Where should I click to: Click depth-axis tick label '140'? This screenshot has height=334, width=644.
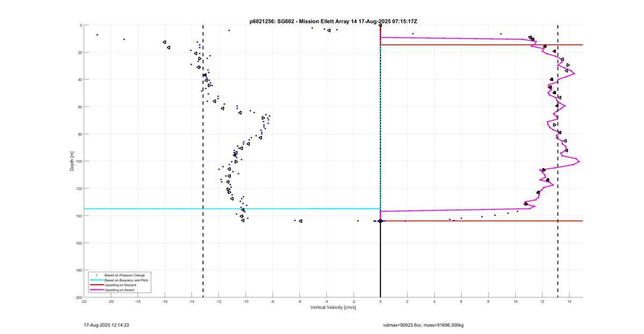[x=78, y=215]
